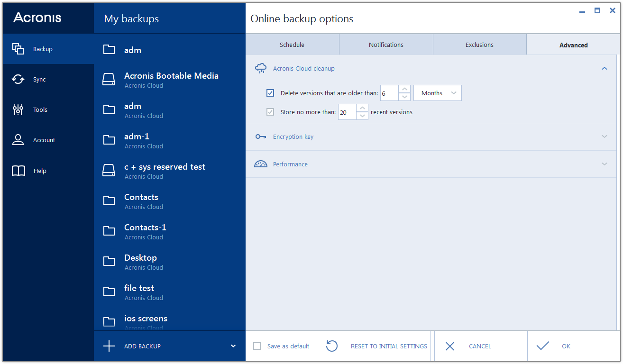The height and width of the screenshot is (364, 623).
Task: Switch to the Notifications tab
Action: [386, 45]
